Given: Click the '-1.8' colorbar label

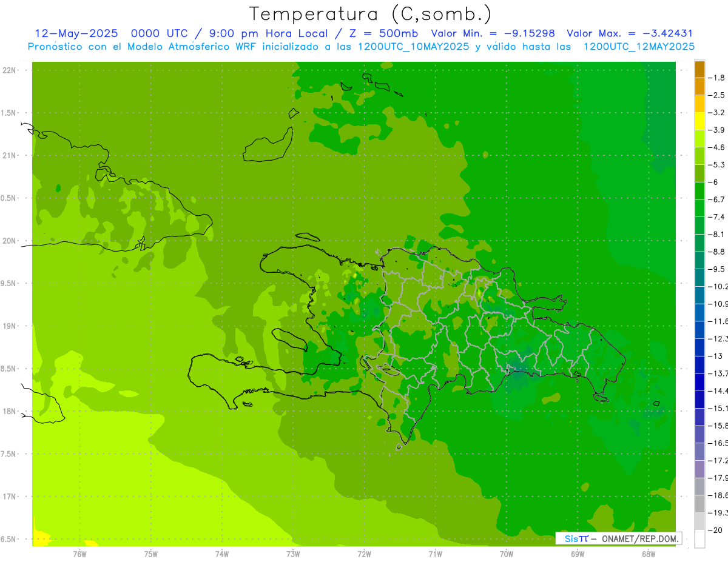Looking at the screenshot, I should [x=717, y=78].
